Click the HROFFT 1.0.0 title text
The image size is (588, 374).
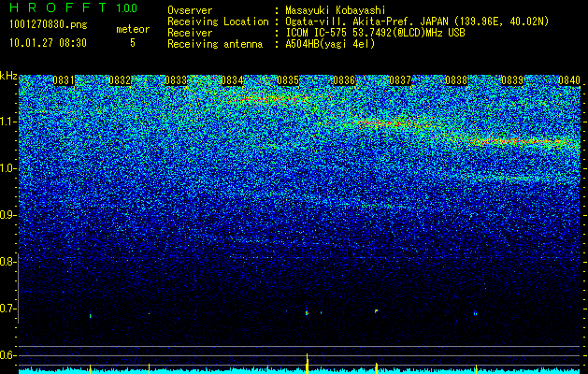click(74, 7)
